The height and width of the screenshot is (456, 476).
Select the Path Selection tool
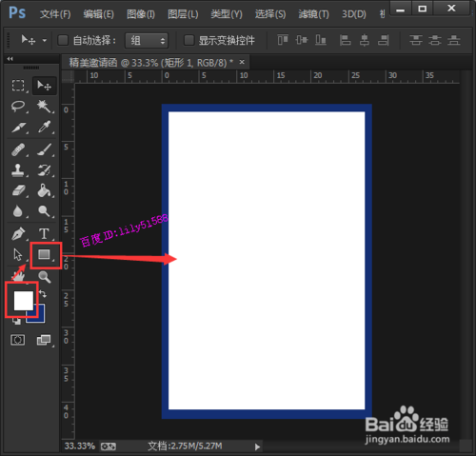pyautogui.click(x=18, y=255)
